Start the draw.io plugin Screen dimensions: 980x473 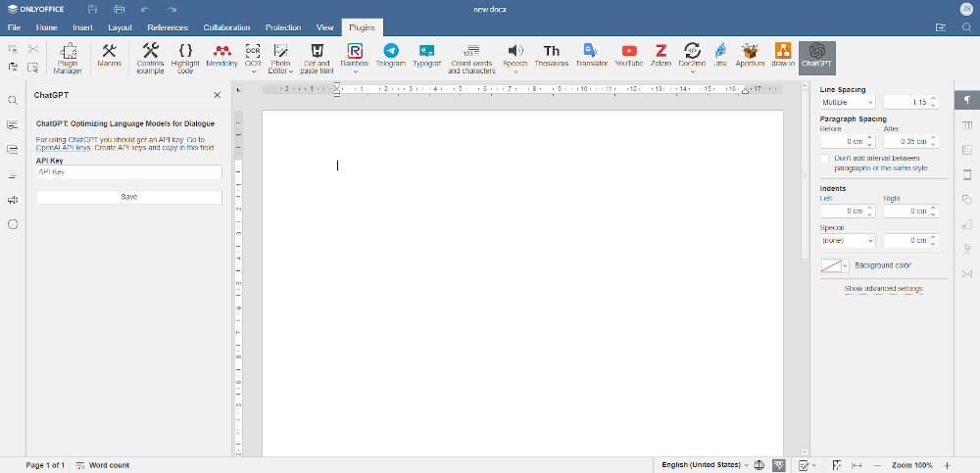click(x=782, y=55)
